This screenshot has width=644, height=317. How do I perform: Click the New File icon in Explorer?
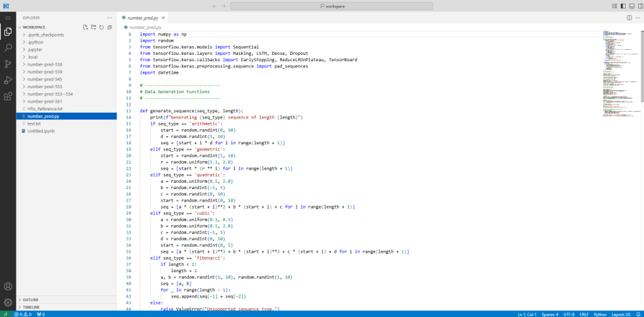point(86,27)
